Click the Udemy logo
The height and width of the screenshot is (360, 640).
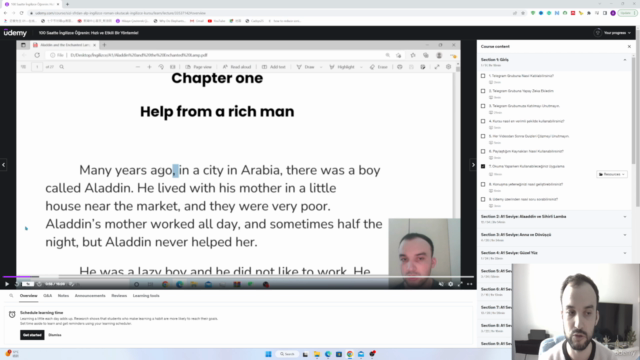pos(15,33)
